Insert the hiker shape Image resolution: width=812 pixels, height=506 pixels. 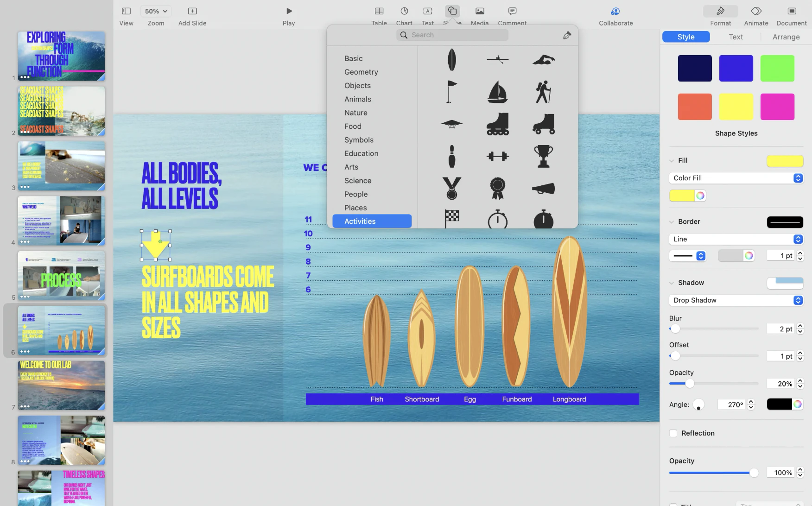tap(543, 92)
